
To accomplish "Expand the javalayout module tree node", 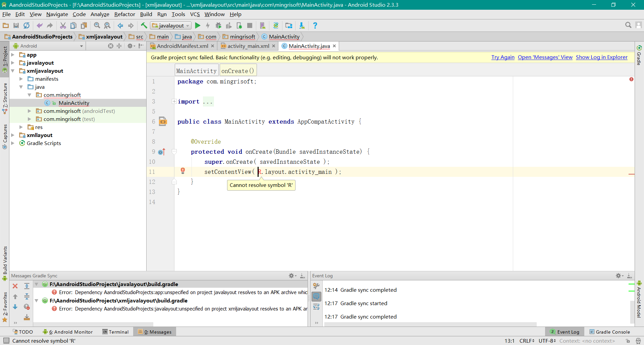I will (x=13, y=63).
